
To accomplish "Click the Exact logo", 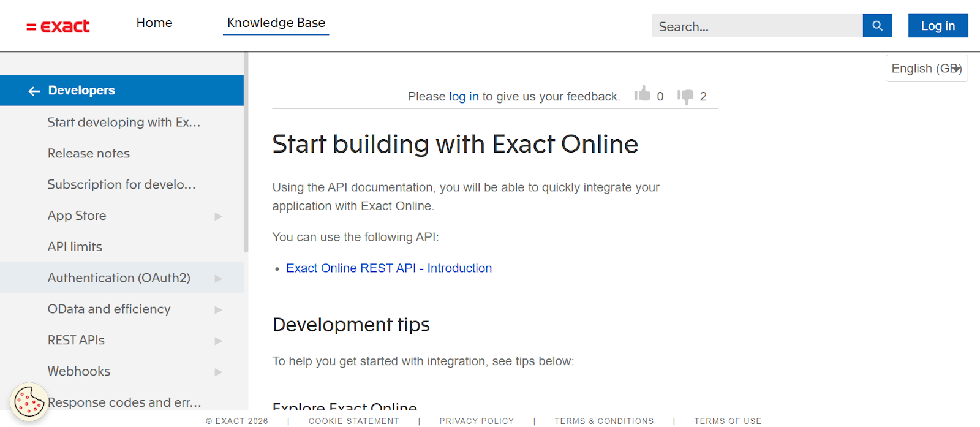I will tap(58, 26).
